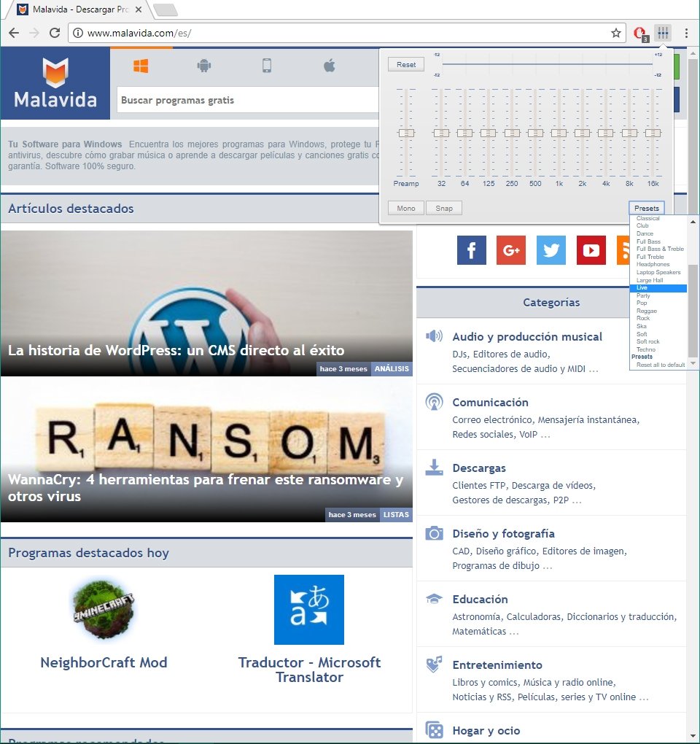Open the iPhone platform tab icon
Viewport: 700px width, 744px height.
click(x=267, y=66)
